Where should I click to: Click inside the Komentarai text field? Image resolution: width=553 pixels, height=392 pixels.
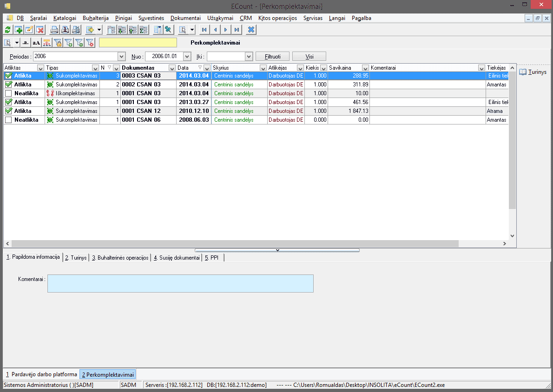pos(180,283)
